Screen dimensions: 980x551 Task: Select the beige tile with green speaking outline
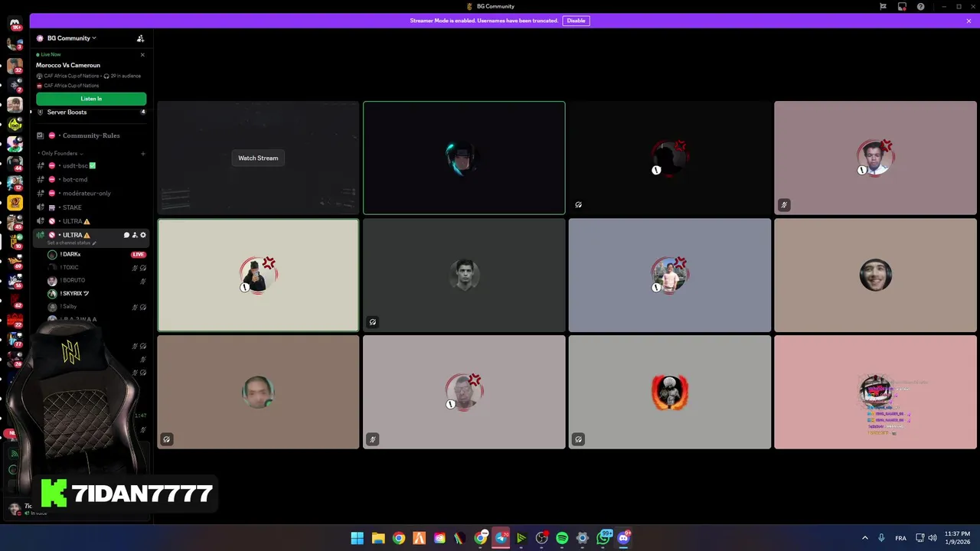(x=258, y=275)
